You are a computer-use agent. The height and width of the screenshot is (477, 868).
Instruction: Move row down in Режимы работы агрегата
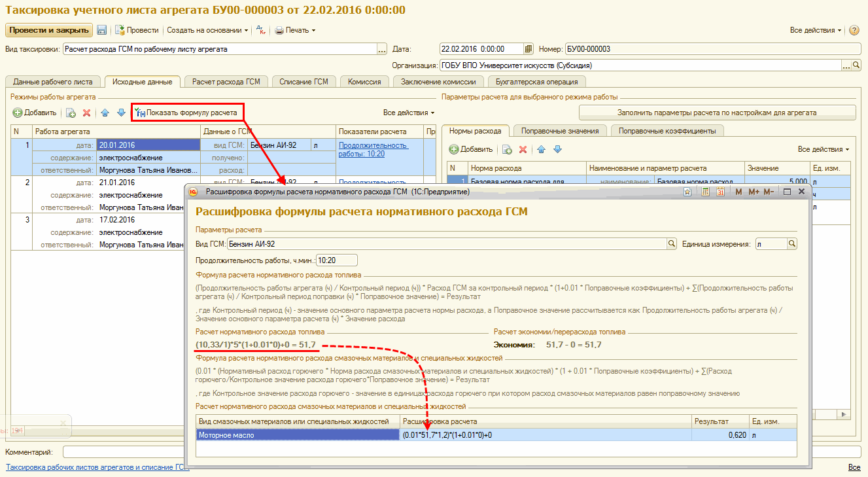point(121,113)
